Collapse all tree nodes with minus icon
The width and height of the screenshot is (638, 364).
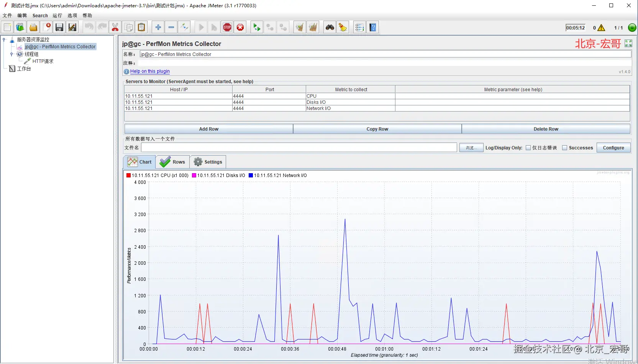[171, 27]
